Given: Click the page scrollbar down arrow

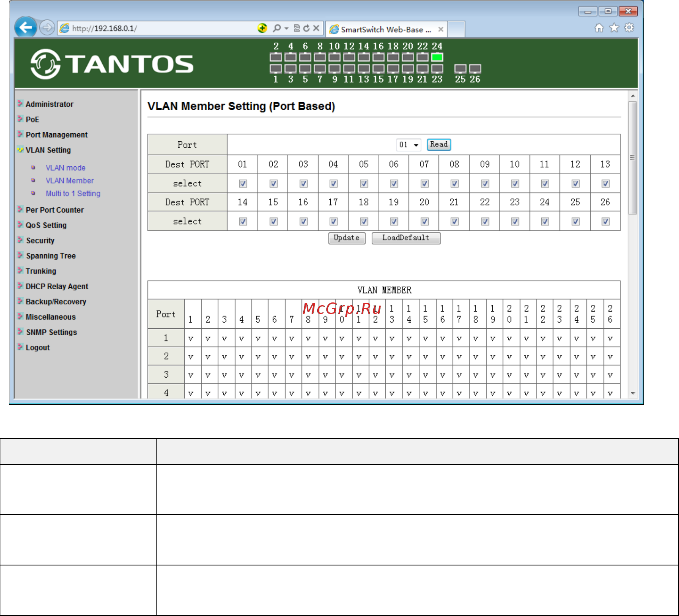Looking at the screenshot, I should [632, 393].
